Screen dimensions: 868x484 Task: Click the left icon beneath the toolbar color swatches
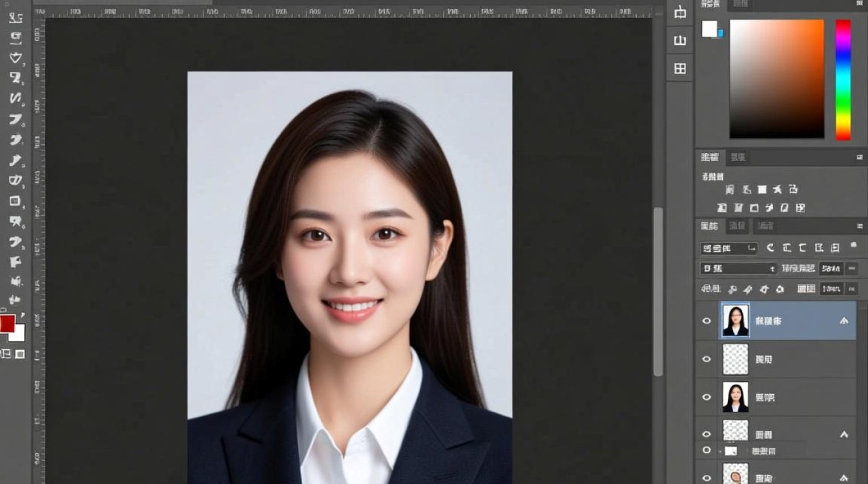pos(6,354)
